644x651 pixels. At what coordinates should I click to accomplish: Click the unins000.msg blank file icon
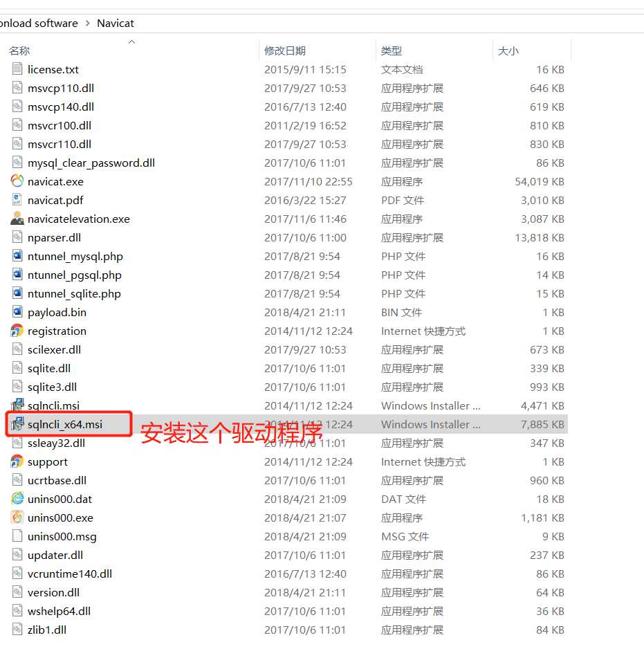[17, 535]
